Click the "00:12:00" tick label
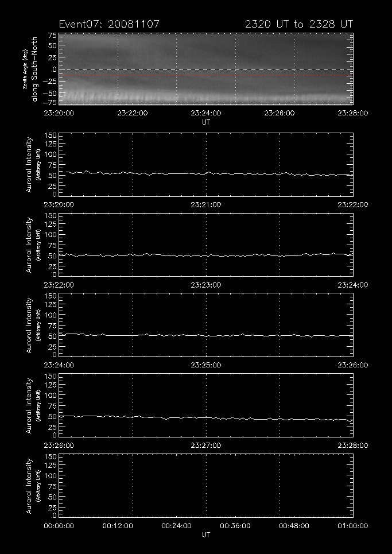The image size is (392, 554). [118, 526]
